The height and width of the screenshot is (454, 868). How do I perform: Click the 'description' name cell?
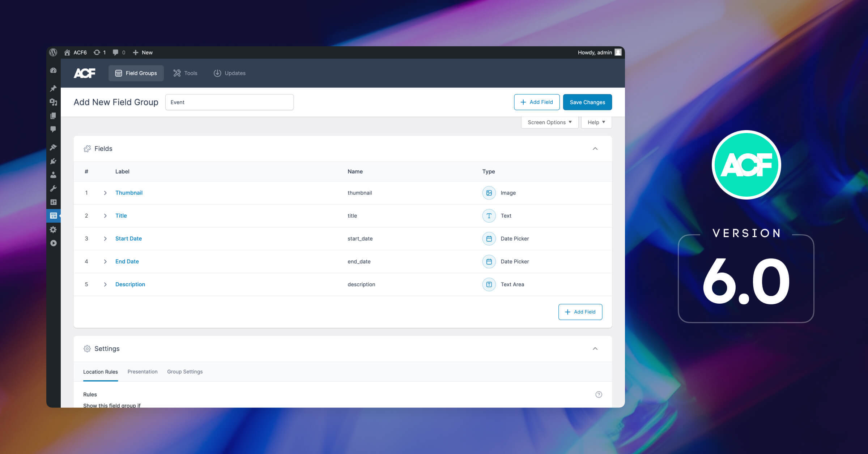[361, 284]
